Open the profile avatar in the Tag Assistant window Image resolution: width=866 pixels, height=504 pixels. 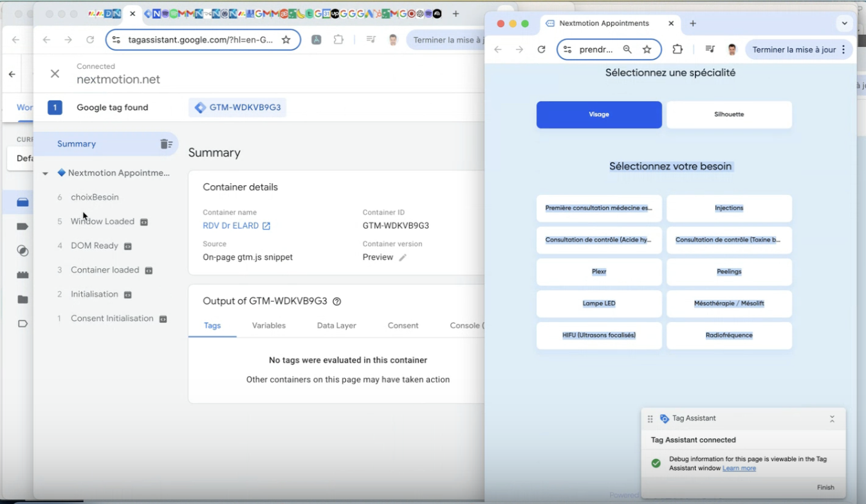(393, 40)
